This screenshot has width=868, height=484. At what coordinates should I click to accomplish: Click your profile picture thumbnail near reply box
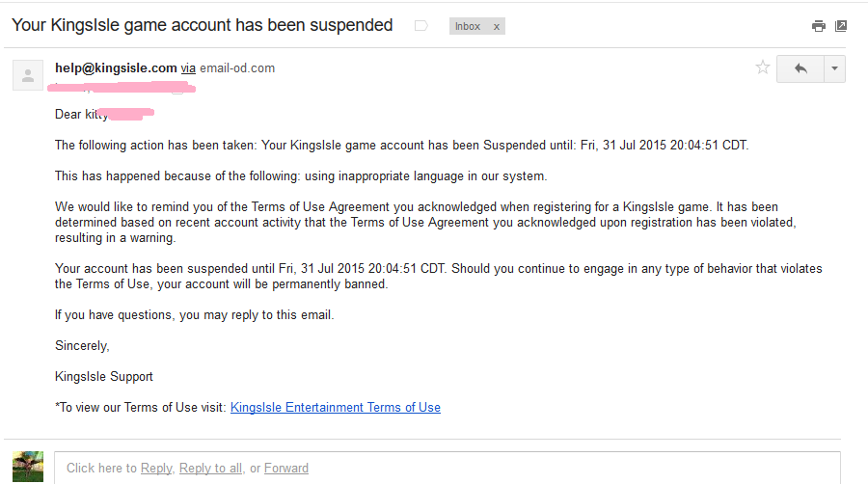point(28,467)
